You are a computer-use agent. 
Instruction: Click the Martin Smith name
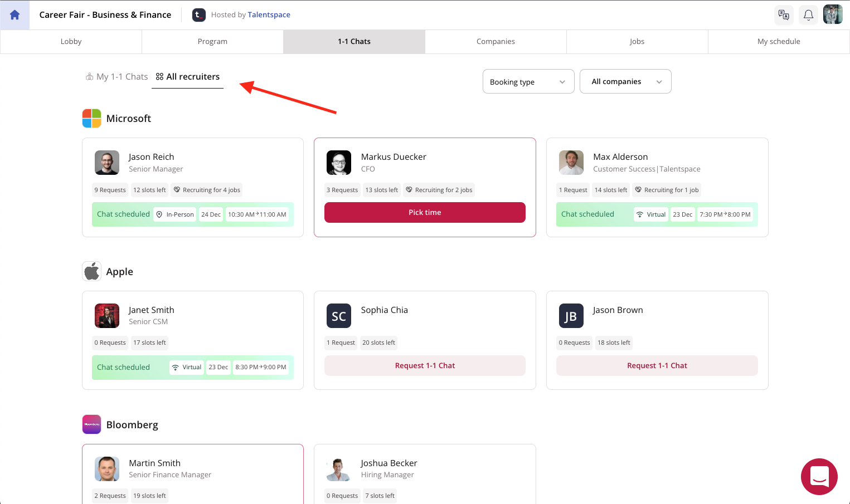point(154,463)
